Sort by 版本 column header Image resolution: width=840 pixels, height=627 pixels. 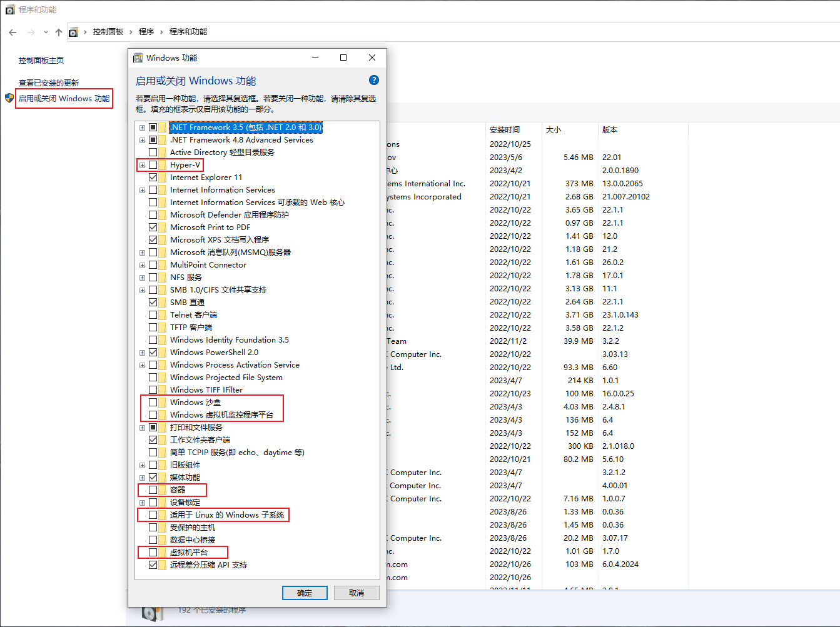610,130
